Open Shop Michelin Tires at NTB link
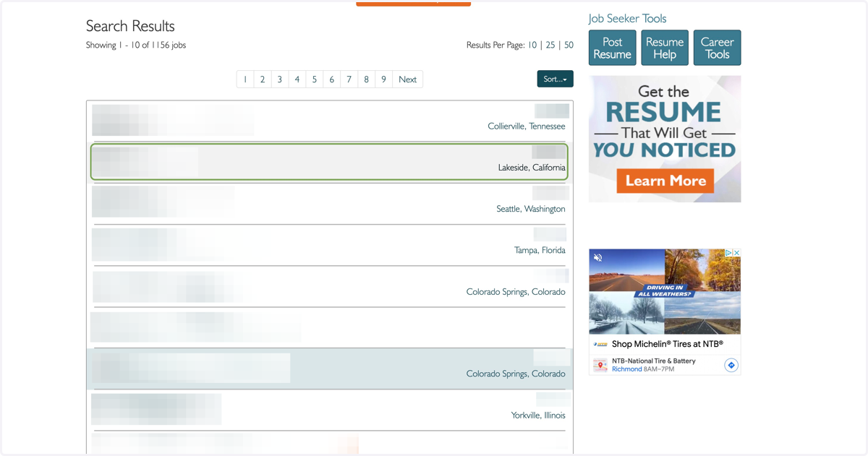The width and height of the screenshot is (868, 456). point(666,345)
